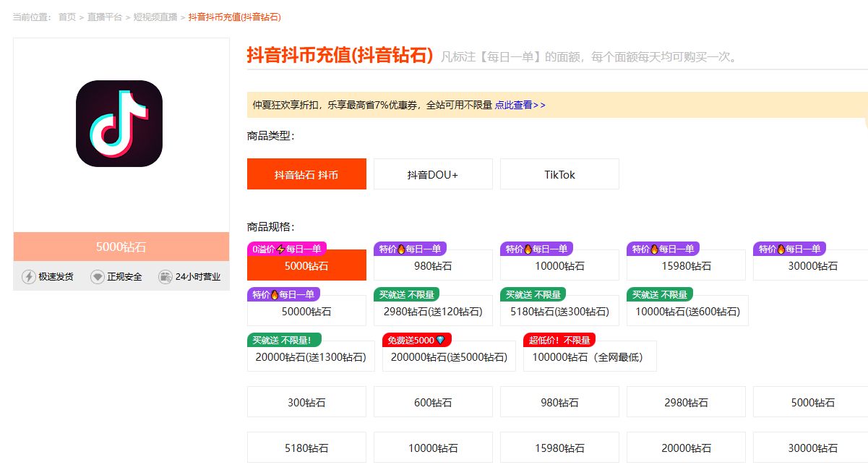Image resolution: width=868 pixels, height=470 pixels.
Task: Click the 免费送5000 red tag
Action: pyautogui.click(x=417, y=340)
